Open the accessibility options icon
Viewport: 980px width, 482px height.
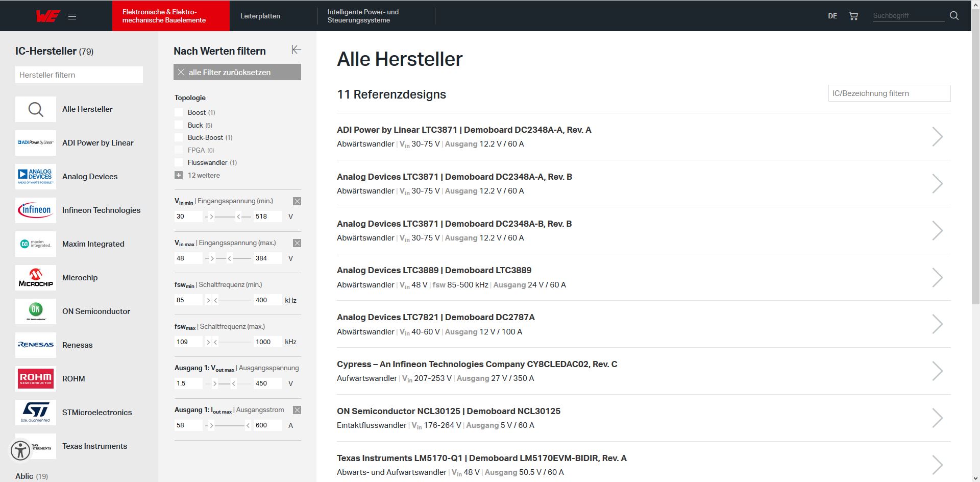[x=20, y=450]
